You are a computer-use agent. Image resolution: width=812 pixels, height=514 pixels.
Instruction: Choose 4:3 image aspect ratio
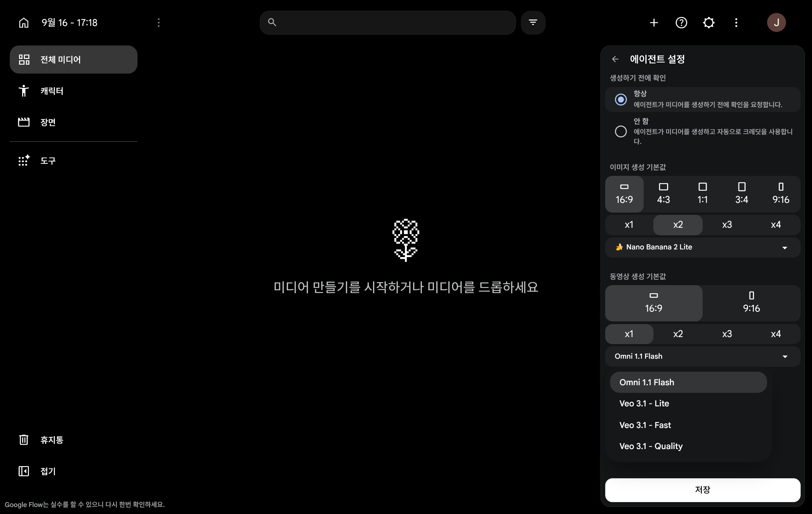click(663, 194)
